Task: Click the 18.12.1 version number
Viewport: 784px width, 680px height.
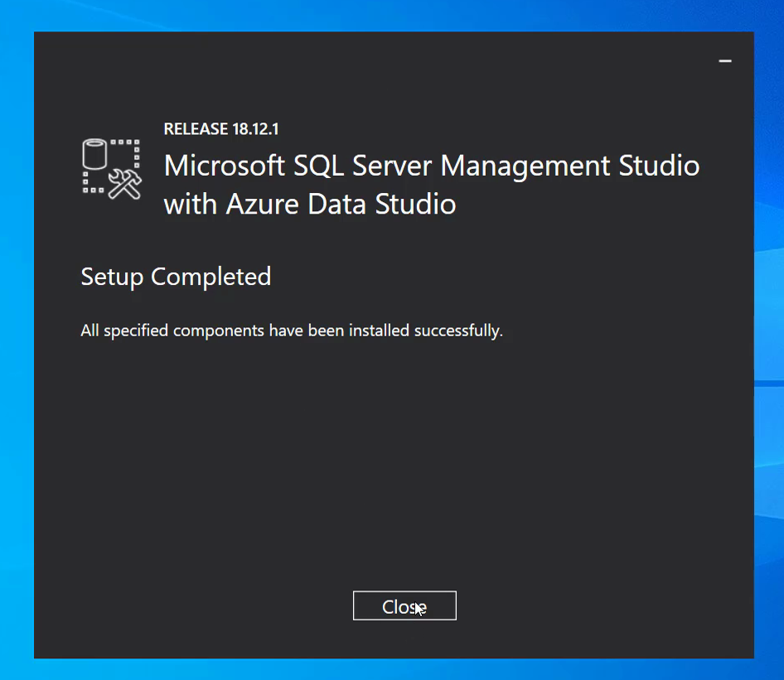Action: click(254, 129)
